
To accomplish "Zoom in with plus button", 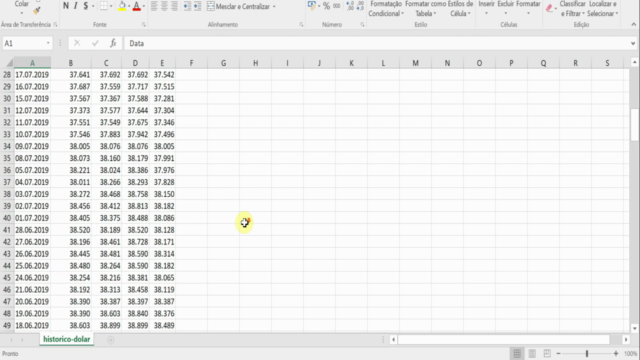I will click(x=616, y=353).
